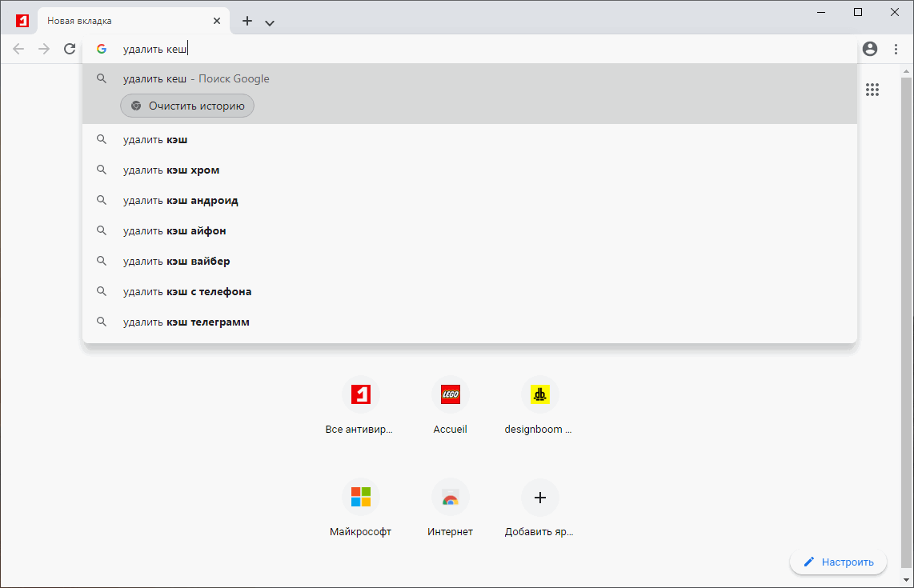Click the 'Настроить' button
Screen dimensions: 914x588
point(838,562)
